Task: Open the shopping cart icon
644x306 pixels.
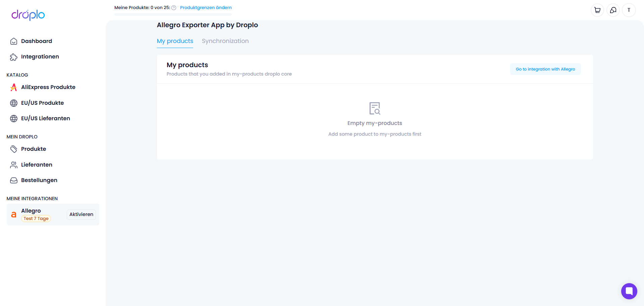Action: point(597,10)
